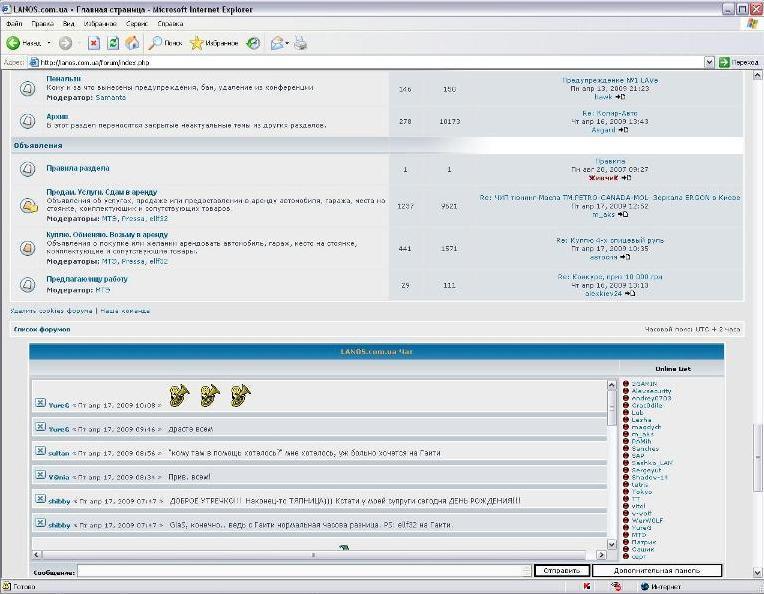Click the Mail envelope toolbar icon

point(277,43)
